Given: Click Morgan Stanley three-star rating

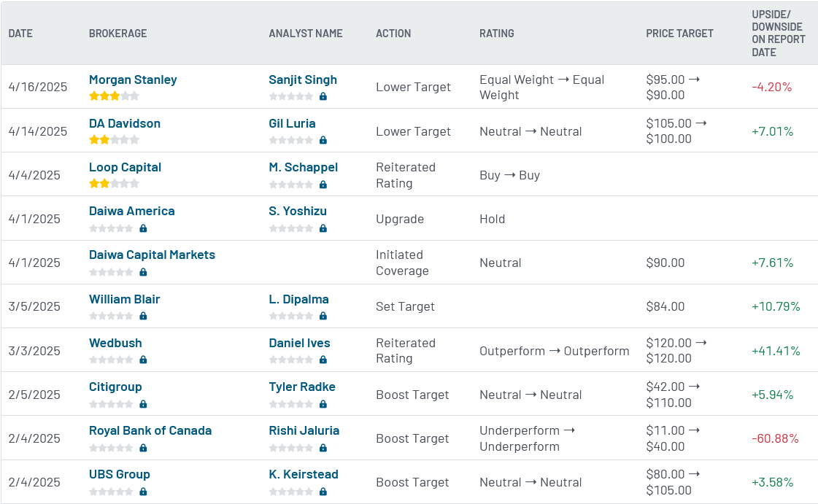Looking at the screenshot, I should pos(115,96).
